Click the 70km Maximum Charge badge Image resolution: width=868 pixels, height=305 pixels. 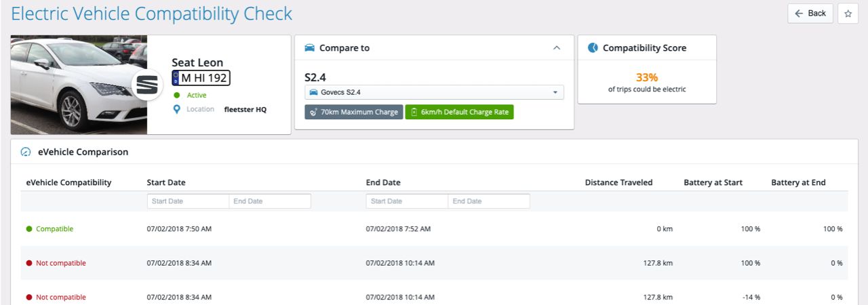[x=354, y=113]
